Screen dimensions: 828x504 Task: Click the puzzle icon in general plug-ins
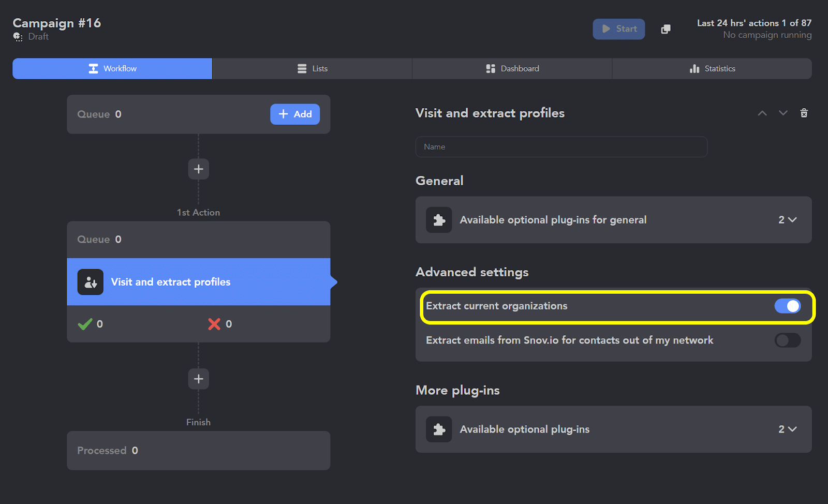439,220
